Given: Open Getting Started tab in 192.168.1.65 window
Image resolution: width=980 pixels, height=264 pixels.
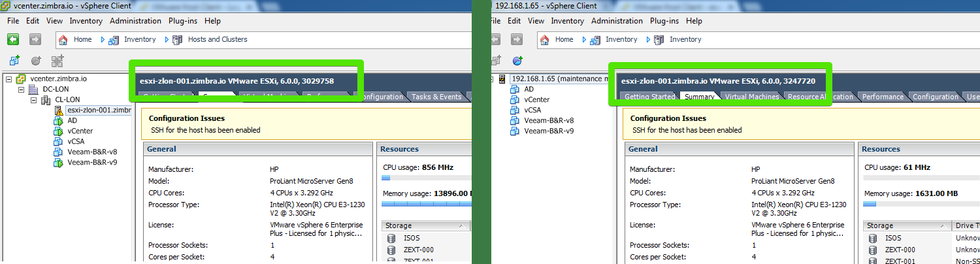Looking at the screenshot, I should pyautogui.click(x=650, y=97).
